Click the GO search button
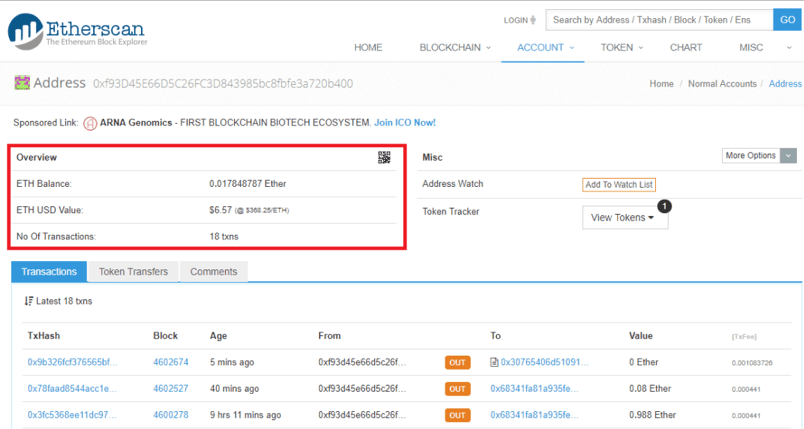The height and width of the screenshot is (429, 804). (788, 20)
